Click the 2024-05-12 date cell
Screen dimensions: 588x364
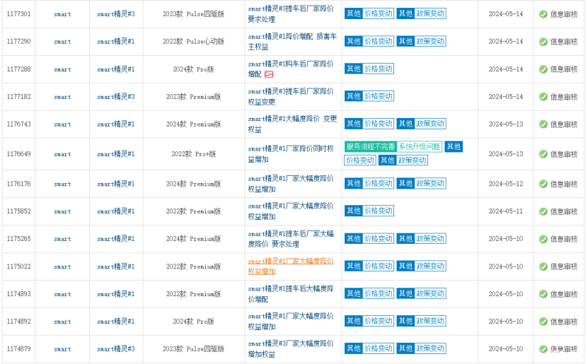click(x=505, y=184)
